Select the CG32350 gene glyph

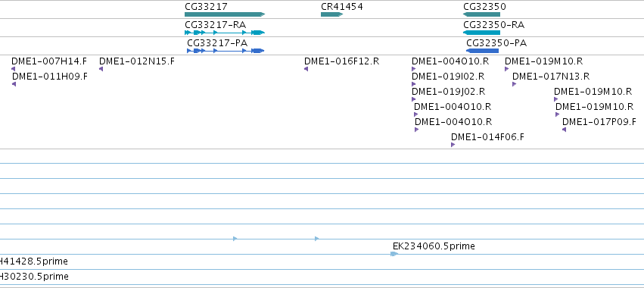click(x=481, y=14)
